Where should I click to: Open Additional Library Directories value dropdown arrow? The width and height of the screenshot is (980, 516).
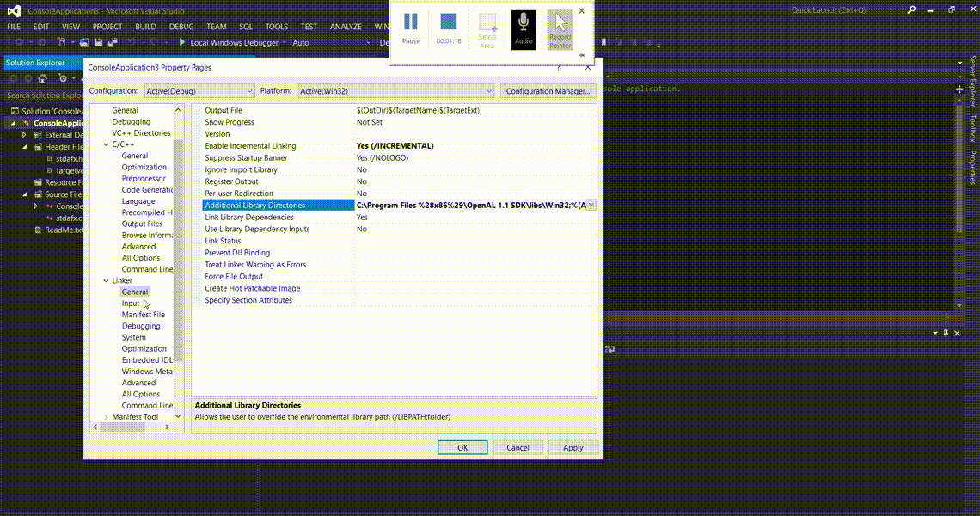click(x=591, y=206)
